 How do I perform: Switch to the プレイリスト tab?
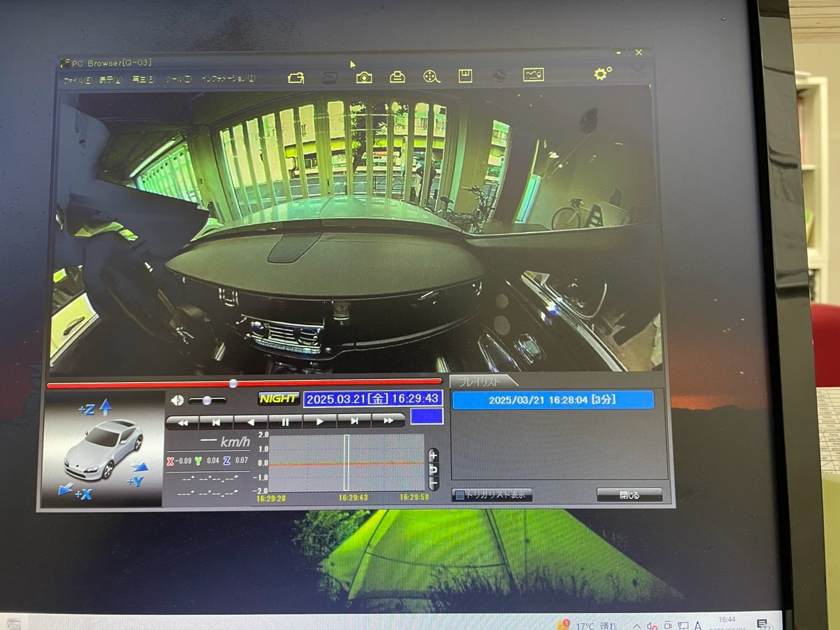(x=481, y=382)
